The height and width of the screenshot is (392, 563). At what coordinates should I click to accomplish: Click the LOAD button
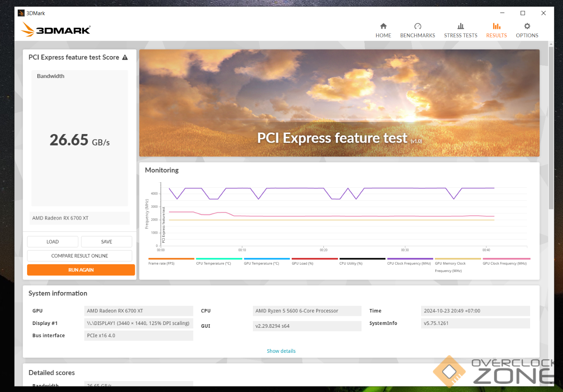coord(53,242)
